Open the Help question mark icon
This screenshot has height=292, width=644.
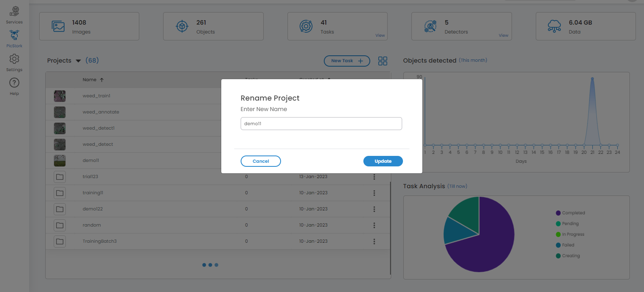tap(14, 83)
